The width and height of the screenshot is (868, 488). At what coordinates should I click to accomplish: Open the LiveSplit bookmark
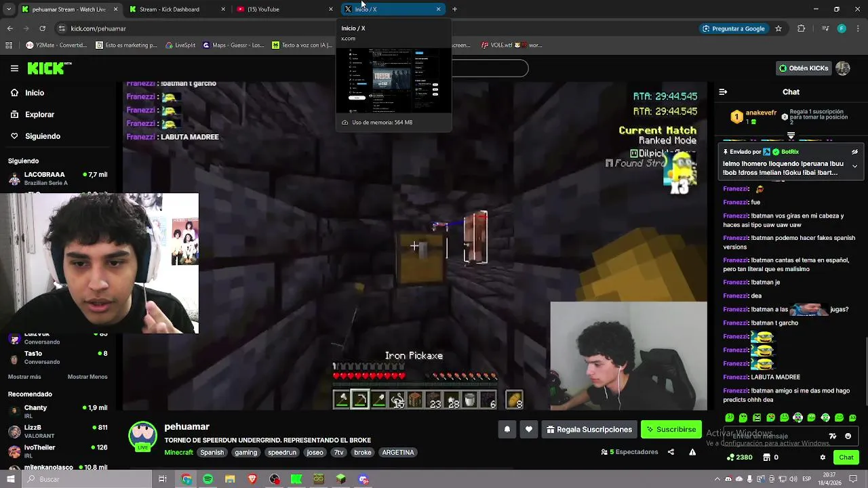(x=180, y=45)
